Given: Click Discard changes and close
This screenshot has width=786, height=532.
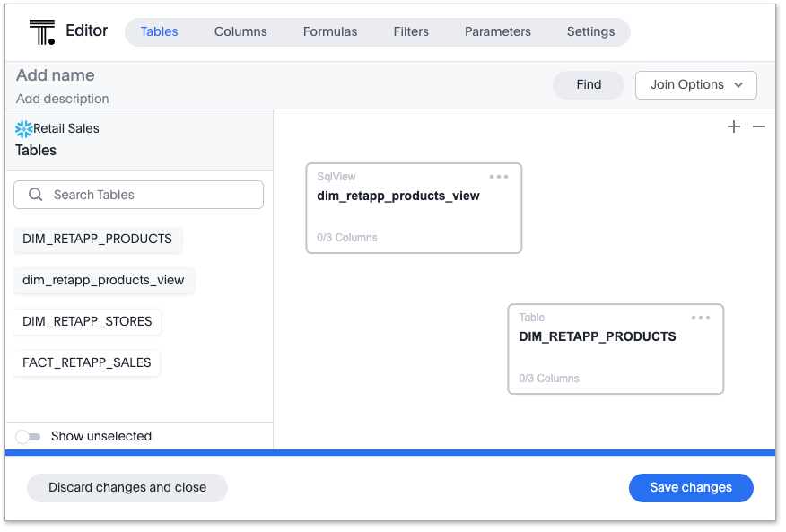Looking at the screenshot, I should coord(127,488).
